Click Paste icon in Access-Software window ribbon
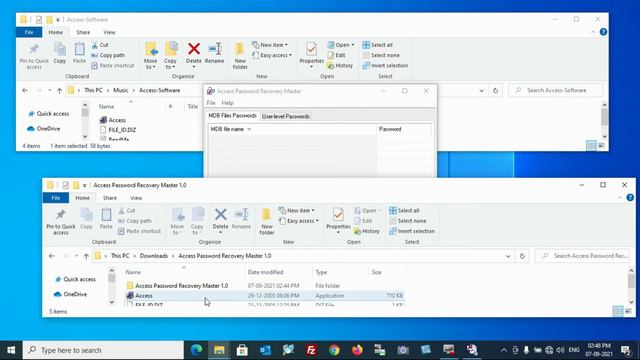 [x=79, y=53]
